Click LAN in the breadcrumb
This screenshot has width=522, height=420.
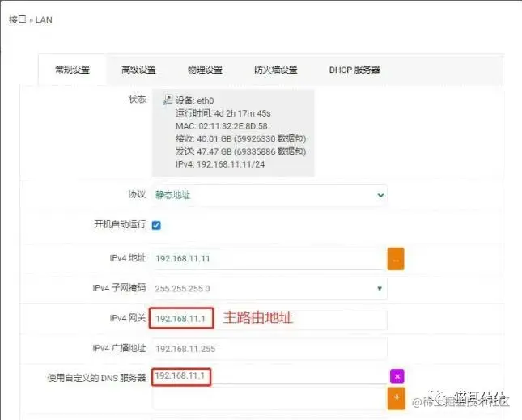coord(44,20)
